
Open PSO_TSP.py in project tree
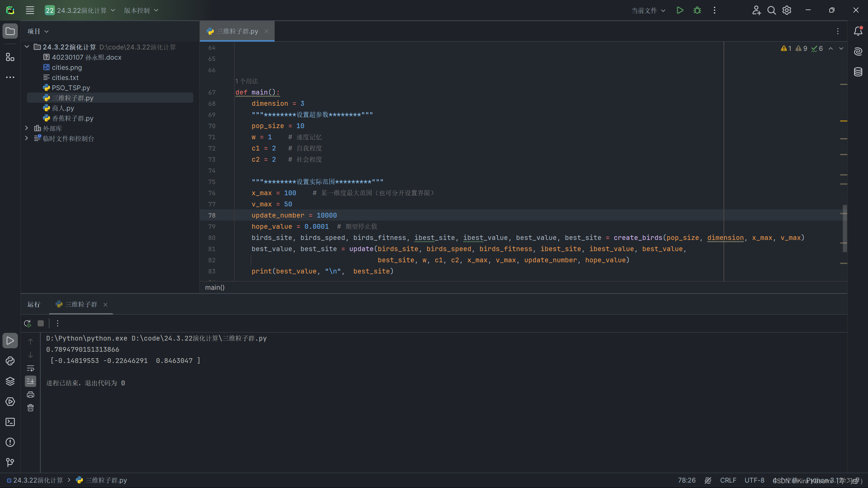coord(71,88)
